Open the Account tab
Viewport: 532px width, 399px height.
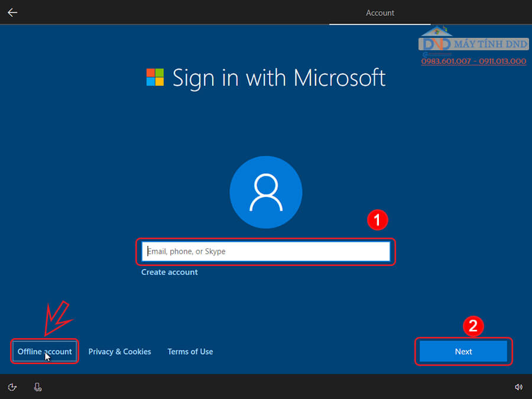[x=379, y=13]
